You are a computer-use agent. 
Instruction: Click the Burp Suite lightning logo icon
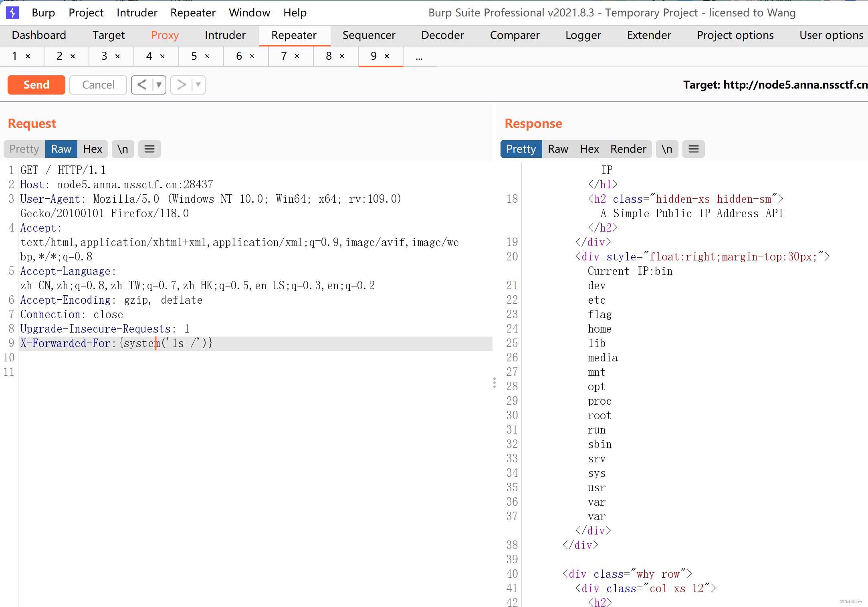point(12,13)
